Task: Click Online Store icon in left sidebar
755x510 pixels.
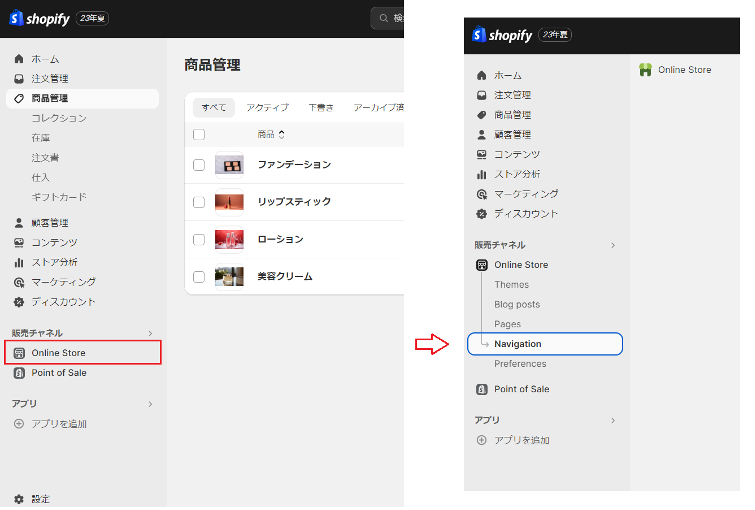Action: click(x=19, y=353)
